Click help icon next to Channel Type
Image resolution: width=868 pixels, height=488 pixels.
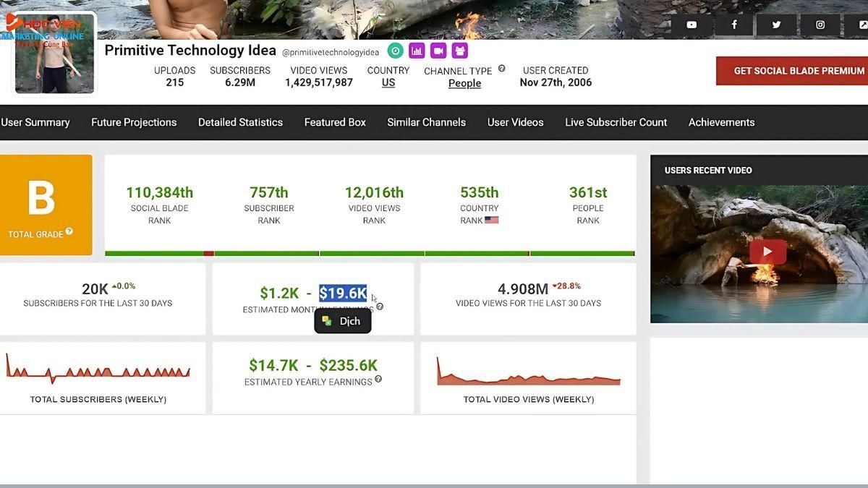501,69
